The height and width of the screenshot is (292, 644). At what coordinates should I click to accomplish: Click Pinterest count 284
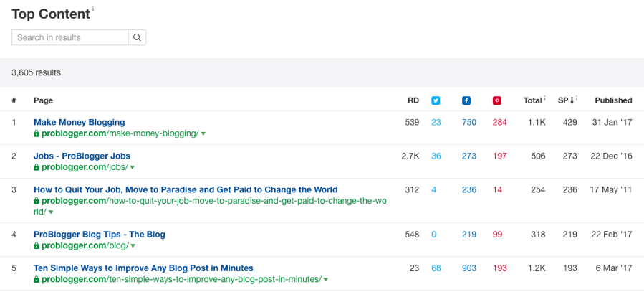[x=500, y=122]
